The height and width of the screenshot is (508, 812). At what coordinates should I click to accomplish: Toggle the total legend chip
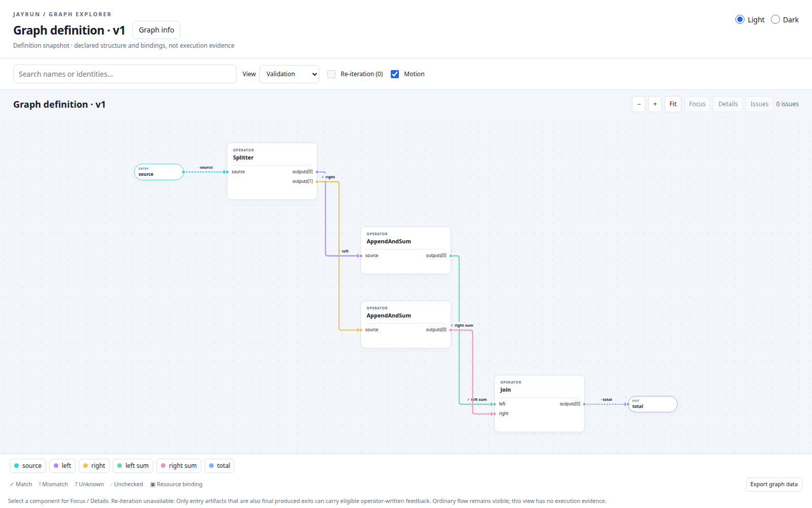click(x=219, y=466)
